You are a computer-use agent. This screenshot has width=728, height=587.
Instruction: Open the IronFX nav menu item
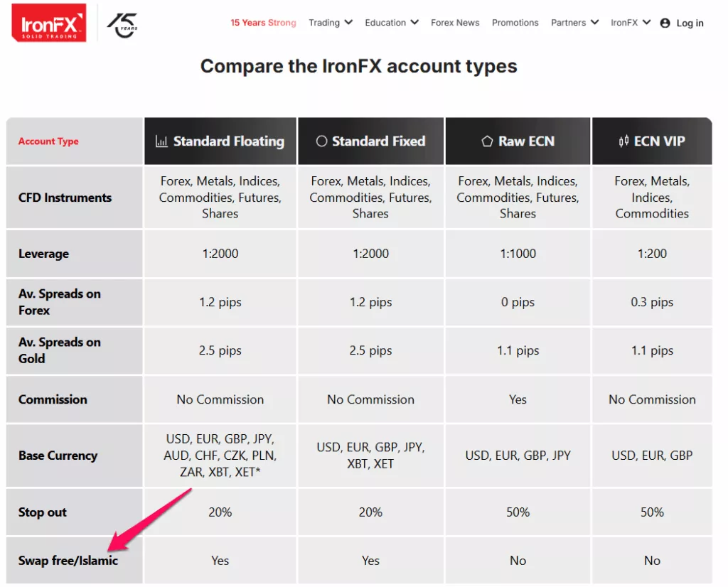[x=624, y=23]
